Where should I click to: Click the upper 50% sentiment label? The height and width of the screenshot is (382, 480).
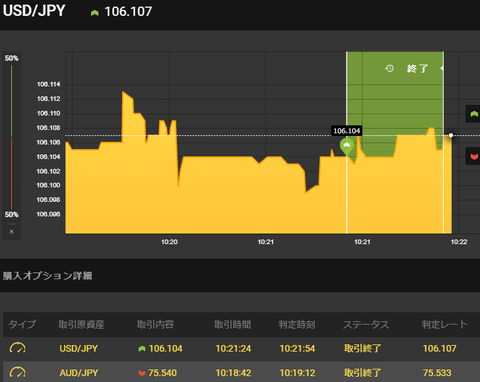tap(12, 58)
